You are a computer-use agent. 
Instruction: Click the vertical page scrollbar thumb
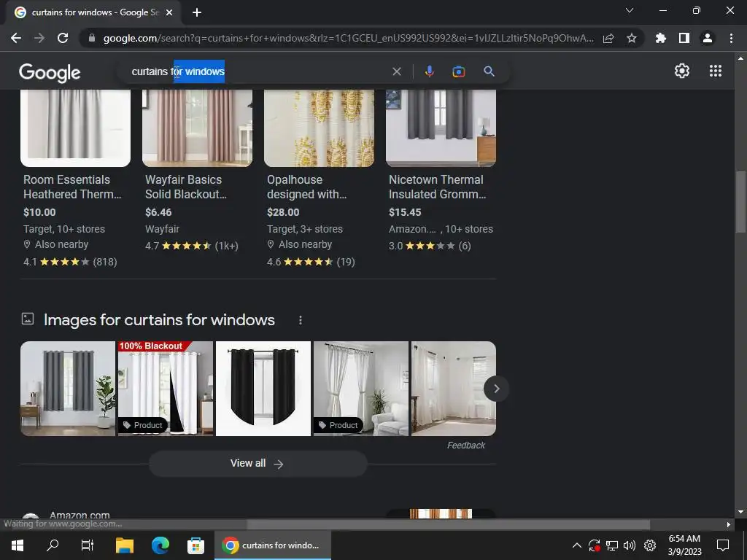click(740, 201)
